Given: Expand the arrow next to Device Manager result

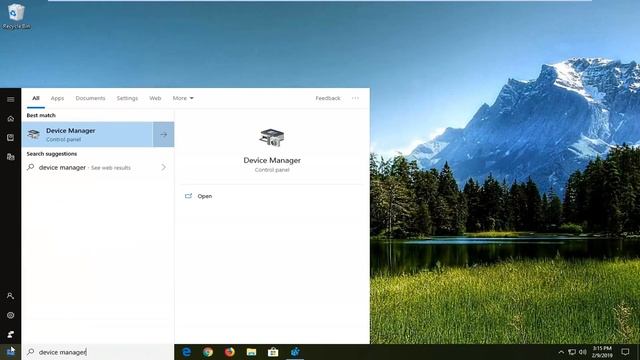Looking at the screenshot, I should tap(164, 134).
